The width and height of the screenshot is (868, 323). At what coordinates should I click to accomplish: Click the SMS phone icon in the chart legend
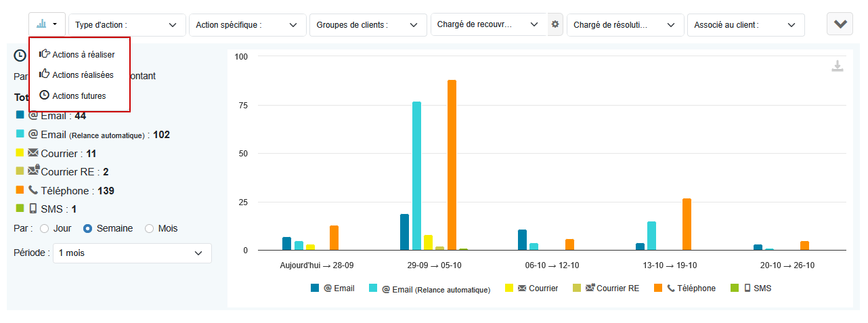pyautogui.click(x=747, y=288)
